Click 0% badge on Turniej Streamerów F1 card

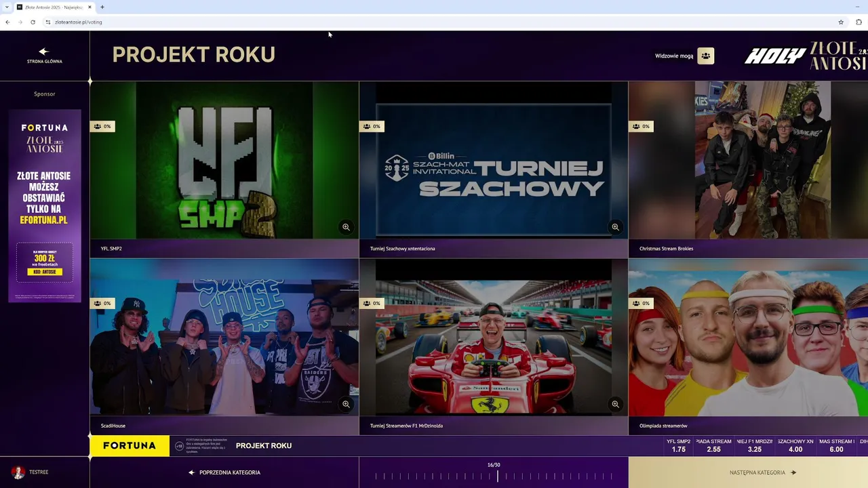point(372,303)
